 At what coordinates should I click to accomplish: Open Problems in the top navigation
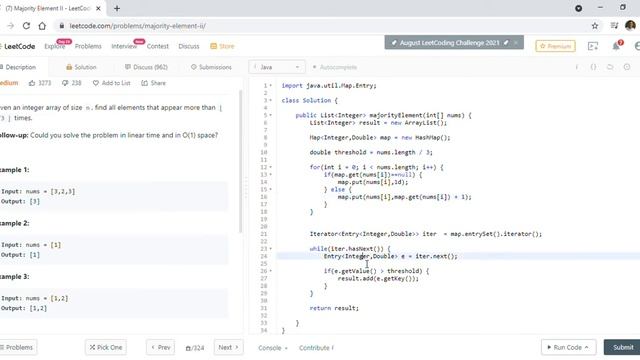(x=88, y=46)
